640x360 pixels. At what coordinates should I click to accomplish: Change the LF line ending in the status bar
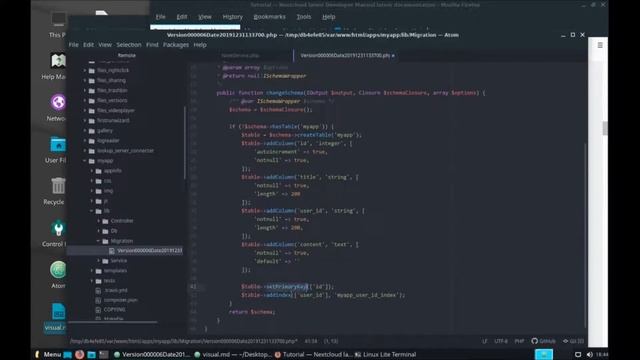[x=484, y=341]
